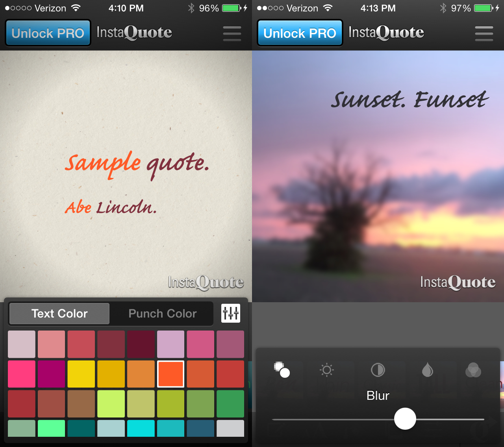
Task: Select the color overlap circles icon
Action: (x=473, y=370)
